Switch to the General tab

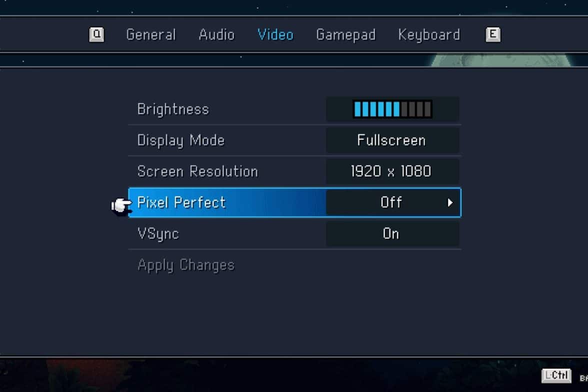(x=151, y=35)
